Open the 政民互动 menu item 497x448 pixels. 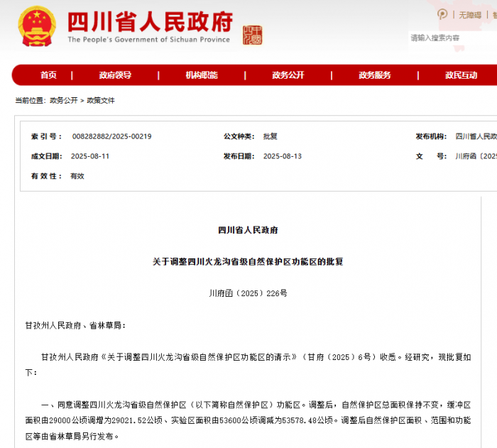pos(461,75)
